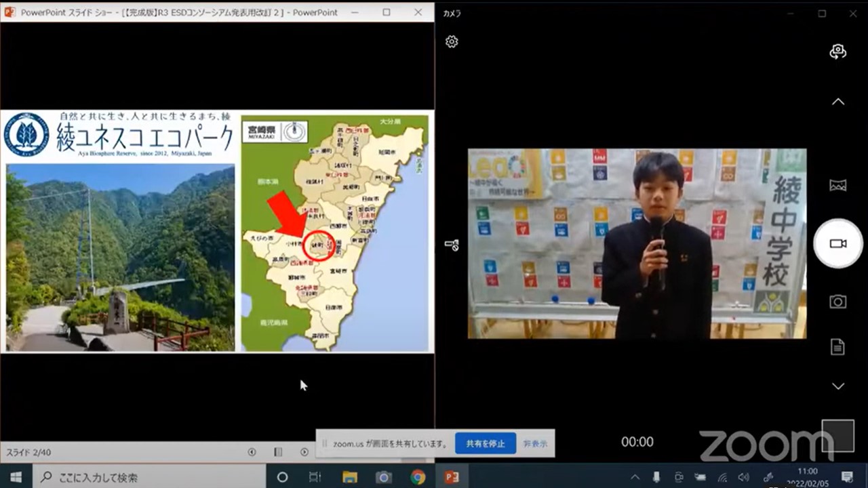The image size is (868, 488).
Task: Switch to photo mode in Camera app
Action: point(838,302)
